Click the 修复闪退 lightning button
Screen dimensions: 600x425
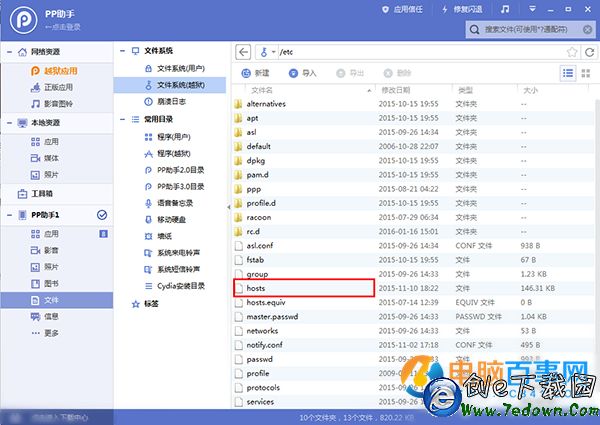462,10
